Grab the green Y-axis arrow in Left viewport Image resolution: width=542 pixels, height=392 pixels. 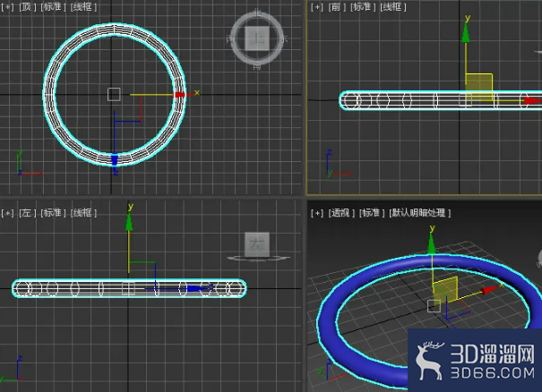point(129,222)
